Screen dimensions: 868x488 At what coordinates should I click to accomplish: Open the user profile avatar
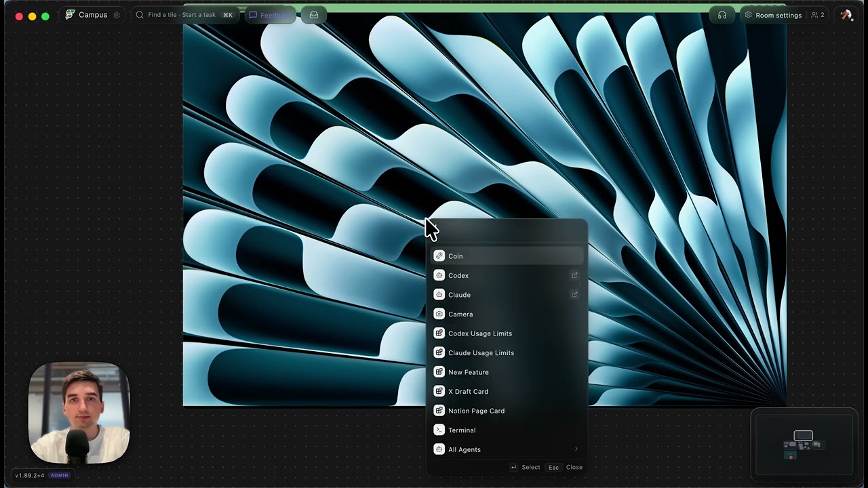click(x=846, y=15)
